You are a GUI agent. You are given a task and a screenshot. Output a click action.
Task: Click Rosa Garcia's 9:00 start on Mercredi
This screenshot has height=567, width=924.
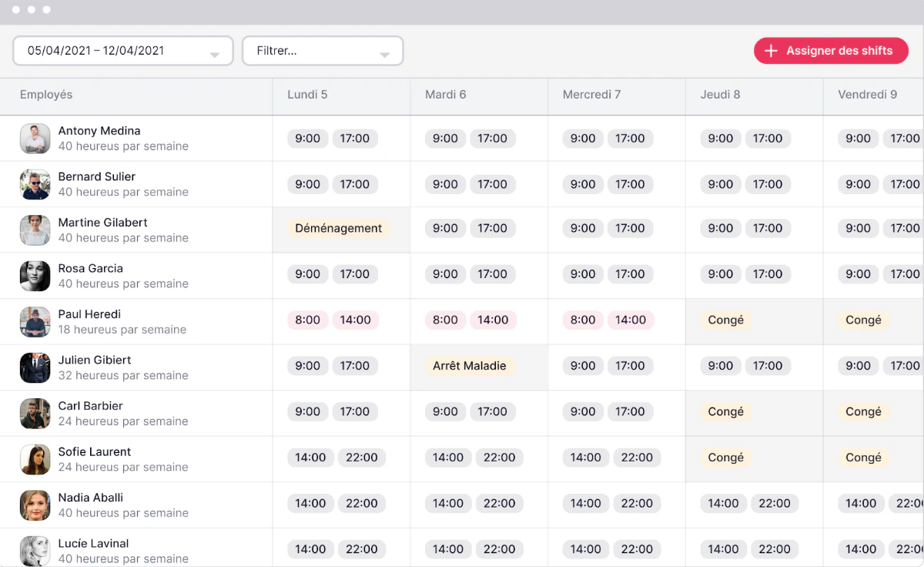pos(583,274)
